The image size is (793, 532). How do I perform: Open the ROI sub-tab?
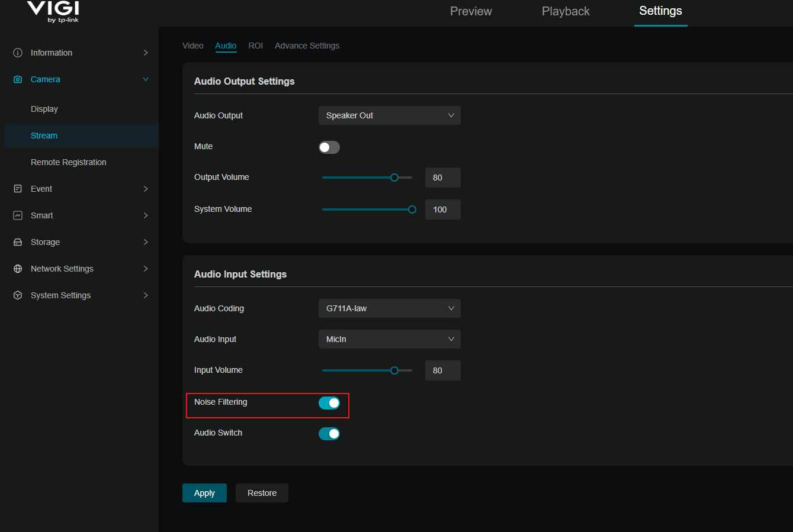click(x=256, y=46)
